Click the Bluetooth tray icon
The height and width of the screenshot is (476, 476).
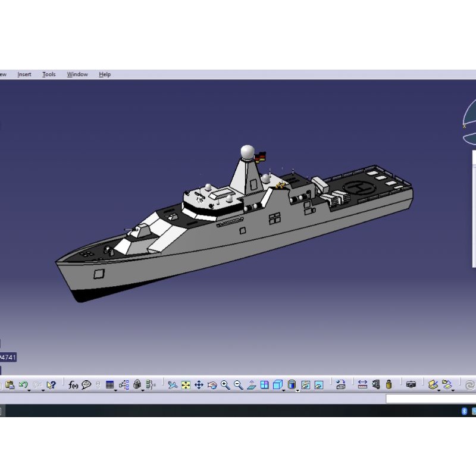(x=464, y=411)
